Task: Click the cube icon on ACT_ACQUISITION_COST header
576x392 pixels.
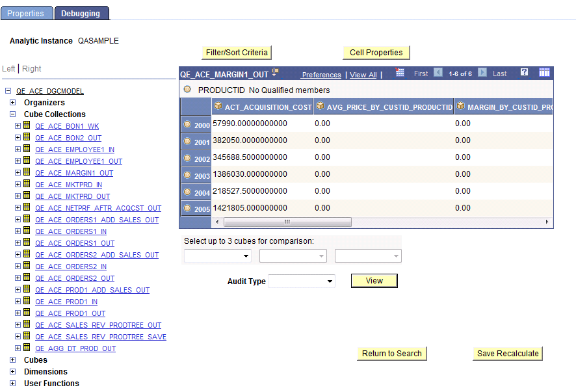Action: point(219,107)
